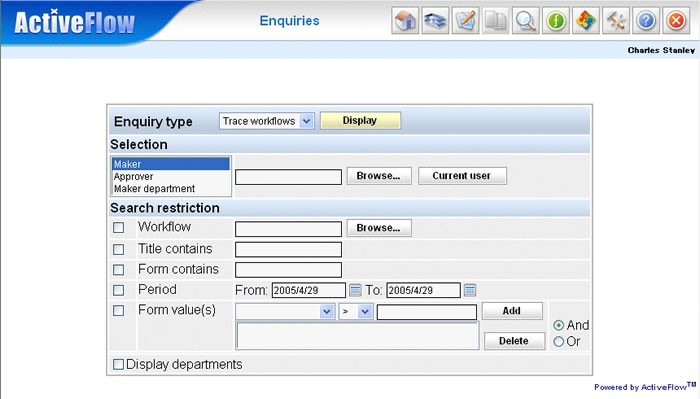The width and height of the screenshot is (700, 399).
Task: Open the calendar icon next to To date
Action: coord(470,290)
